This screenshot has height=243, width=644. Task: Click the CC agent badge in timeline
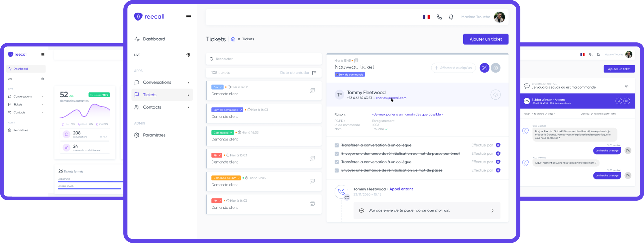pos(347,197)
